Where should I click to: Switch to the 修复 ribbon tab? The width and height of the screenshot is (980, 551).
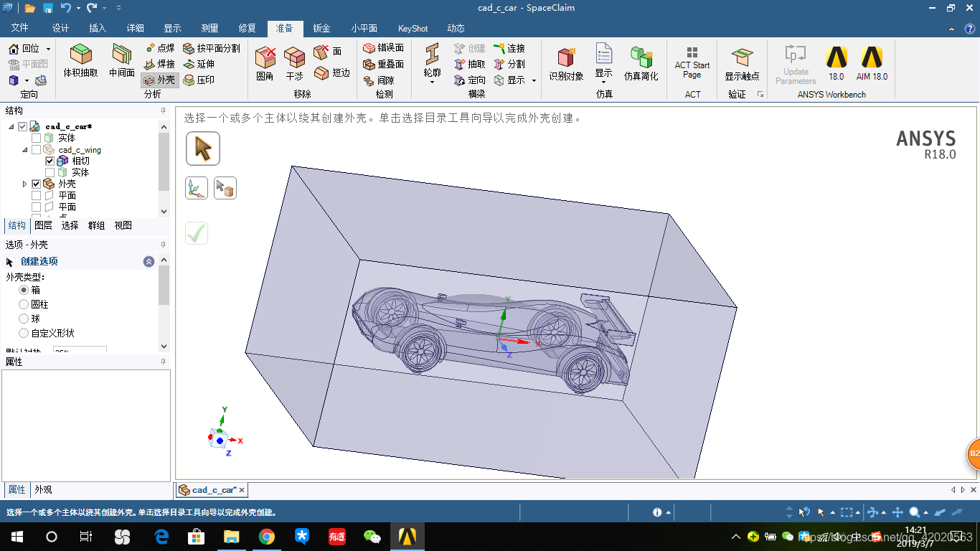(x=247, y=28)
